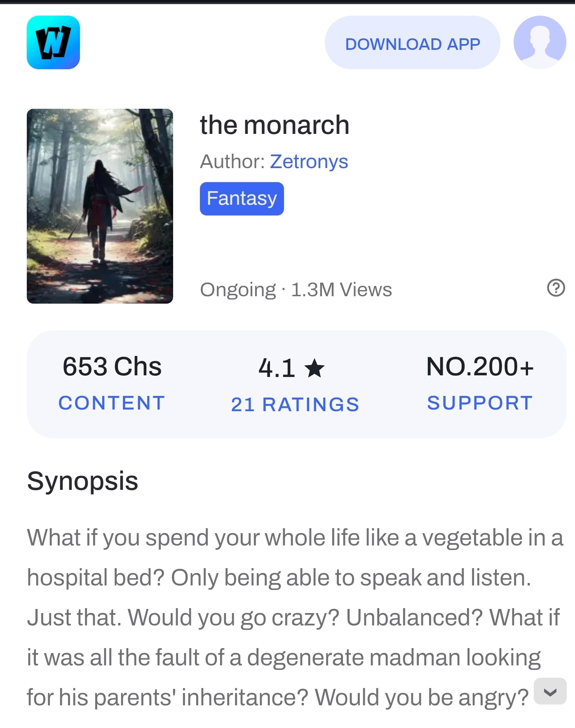Click the Synopsis heading
The image size is (575, 728).
tap(82, 481)
